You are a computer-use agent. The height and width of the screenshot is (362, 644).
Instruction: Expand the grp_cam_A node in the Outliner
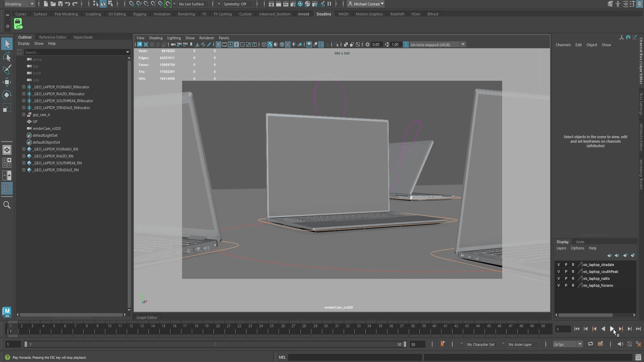[x=24, y=115]
